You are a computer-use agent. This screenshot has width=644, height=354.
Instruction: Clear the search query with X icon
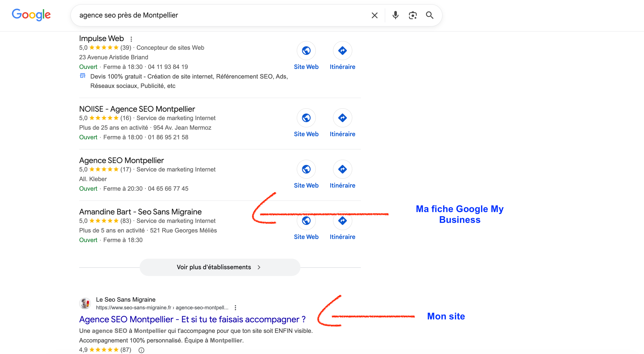coord(374,15)
